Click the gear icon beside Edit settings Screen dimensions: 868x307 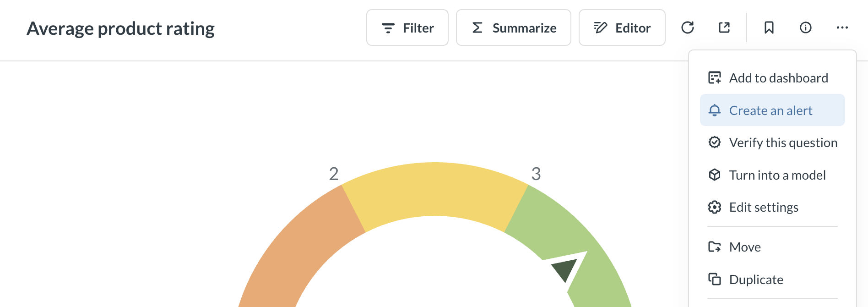pos(714,208)
